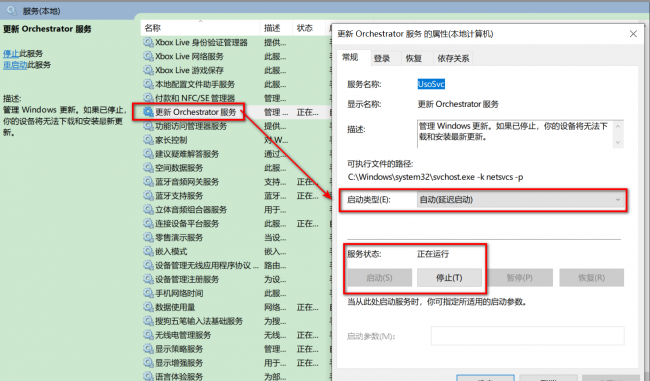Screen dimensions: 650x381
Task: Click the gear icon for 家长控制
Action: 148,140
